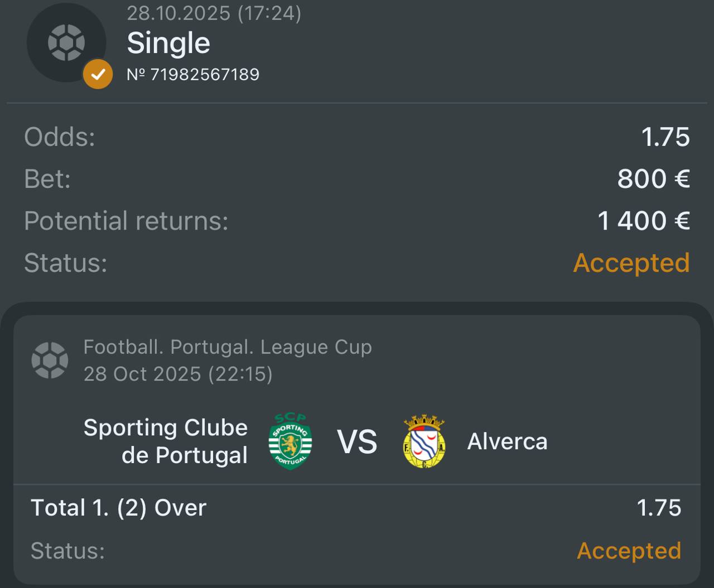Click the bet date 28.10.2025 (17:24)
Image resolution: width=714 pixels, height=588 pixels.
click(x=214, y=13)
